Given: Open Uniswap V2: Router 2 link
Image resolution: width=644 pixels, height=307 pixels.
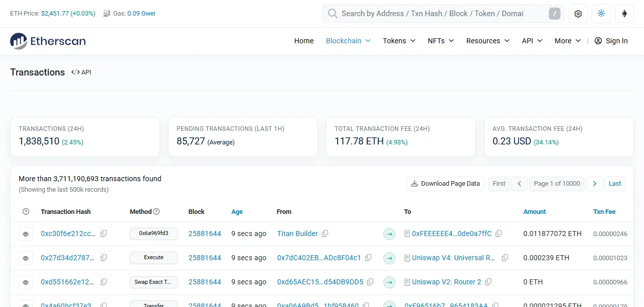Looking at the screenshot, I should [446, 282].
